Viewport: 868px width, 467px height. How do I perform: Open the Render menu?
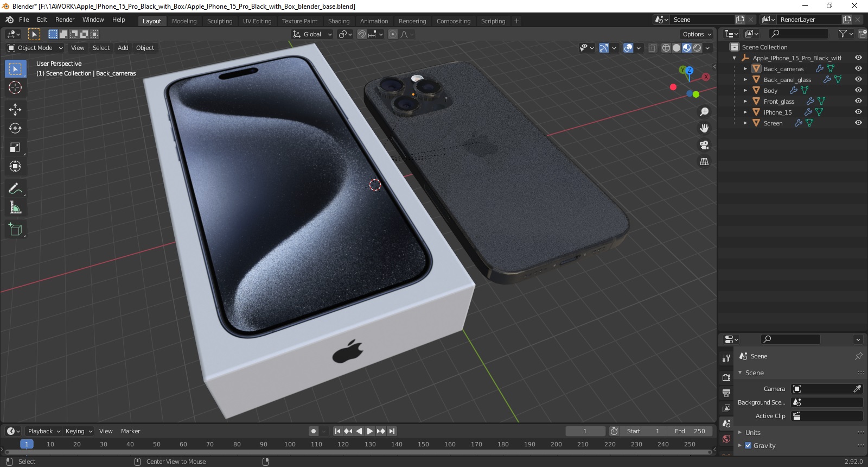65,20
